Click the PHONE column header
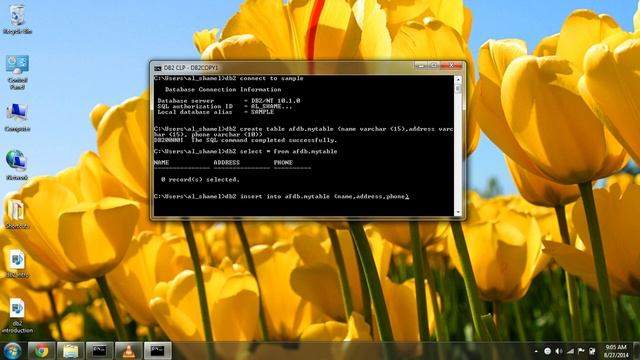The width and height of the screenshot is (640, 360). click(283, 162)
